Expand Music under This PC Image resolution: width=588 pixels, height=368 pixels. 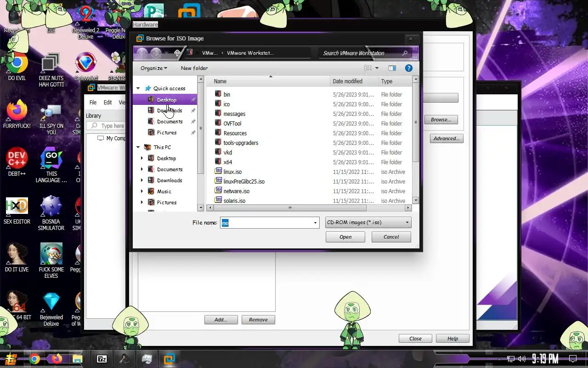[x=142, y=191]
